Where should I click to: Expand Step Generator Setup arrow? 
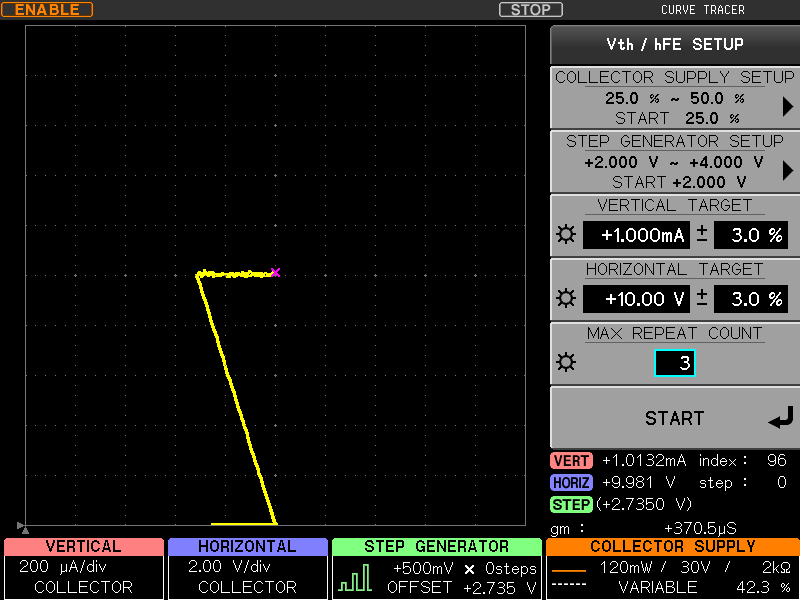[788, 170]
